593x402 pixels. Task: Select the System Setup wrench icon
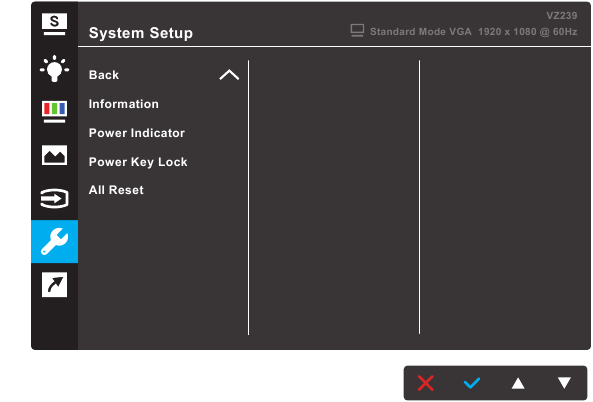point(54,241)
